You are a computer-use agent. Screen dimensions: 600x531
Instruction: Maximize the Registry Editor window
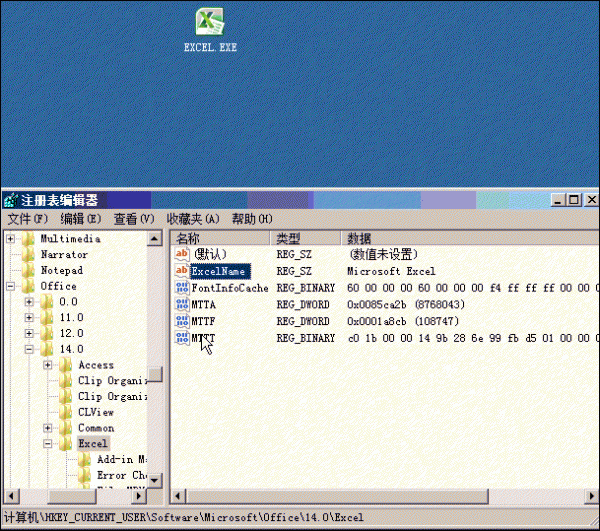(574, 200)
